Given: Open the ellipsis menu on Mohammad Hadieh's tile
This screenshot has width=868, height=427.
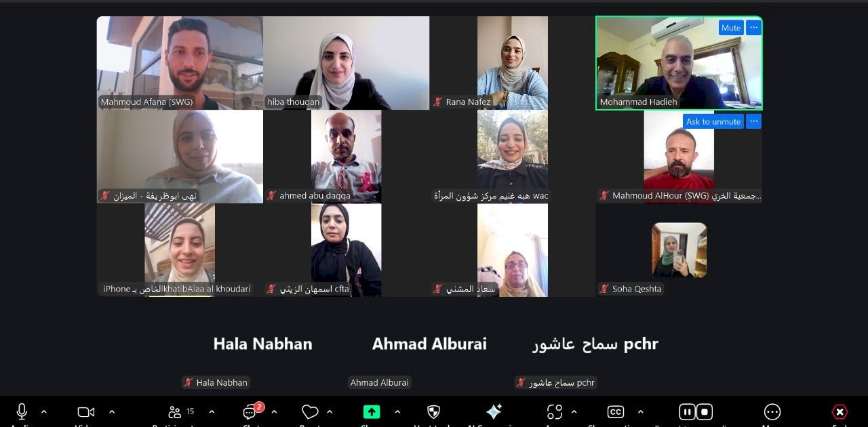Looking at the screenshot, I should click(753, 28).
